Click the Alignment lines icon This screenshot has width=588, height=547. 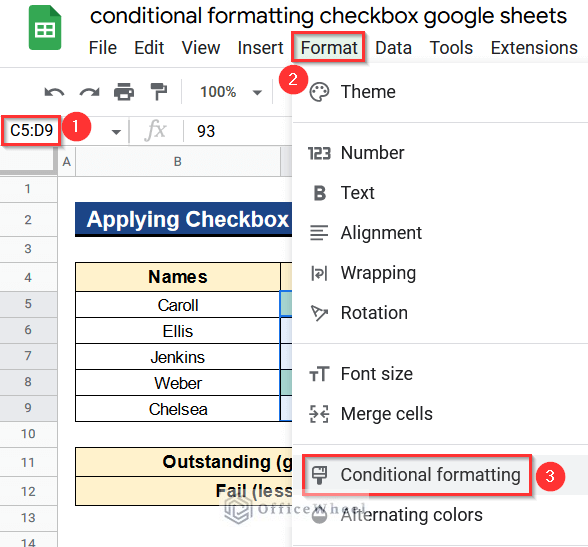click(x=319, y=233)
